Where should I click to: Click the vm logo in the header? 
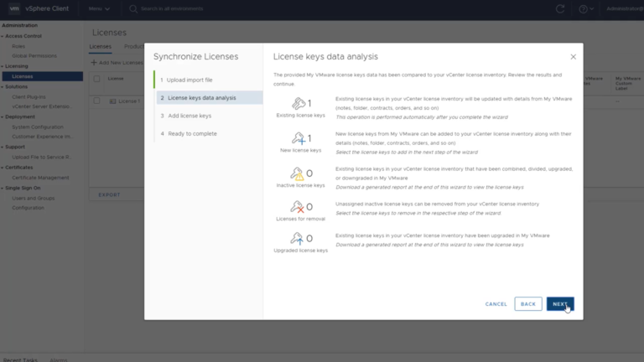[x=14, y=8]
